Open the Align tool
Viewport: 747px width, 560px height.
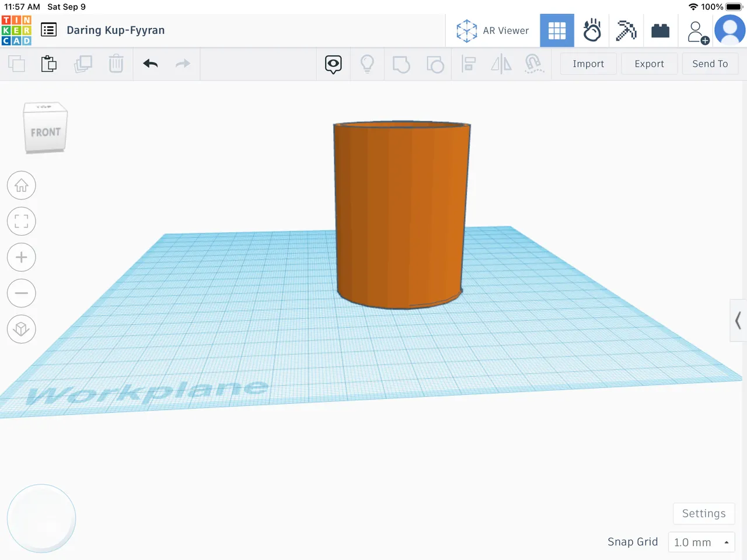[x=468, y=65]
